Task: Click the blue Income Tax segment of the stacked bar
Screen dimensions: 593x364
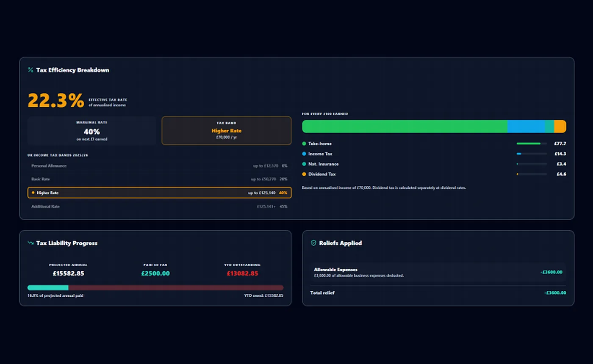Action: point(526,127)
